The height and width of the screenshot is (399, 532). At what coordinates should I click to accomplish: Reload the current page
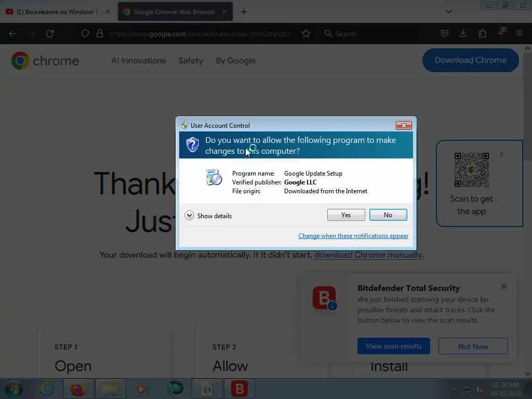(x=50, y=34)
